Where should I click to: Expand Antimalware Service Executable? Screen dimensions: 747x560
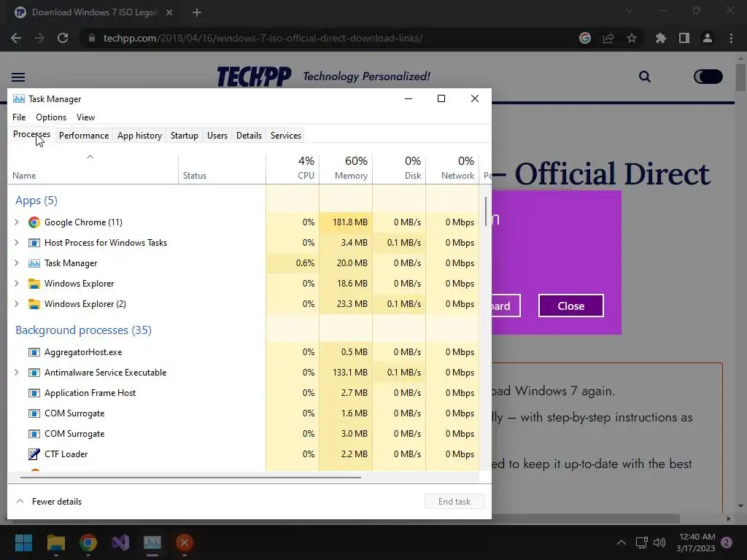17,373
